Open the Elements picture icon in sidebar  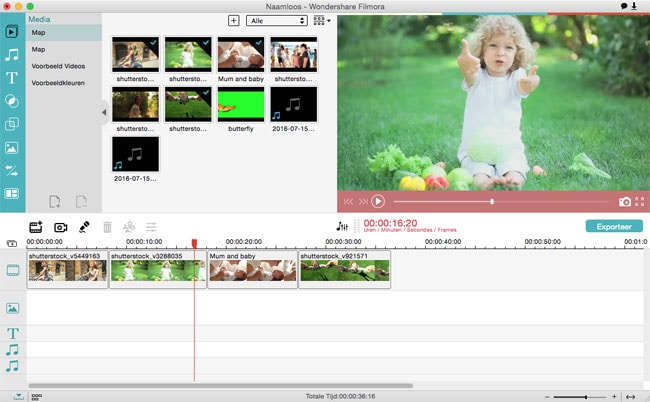[12, 148]
